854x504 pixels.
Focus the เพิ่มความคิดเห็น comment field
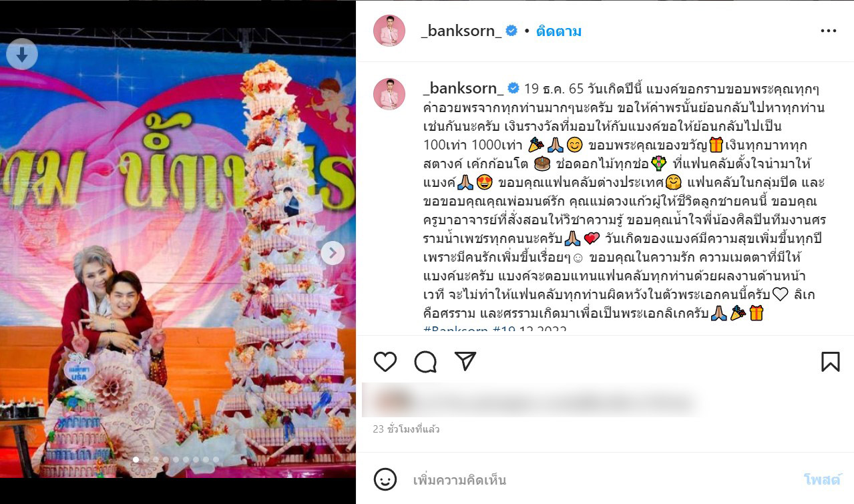[x=601, y=480]
